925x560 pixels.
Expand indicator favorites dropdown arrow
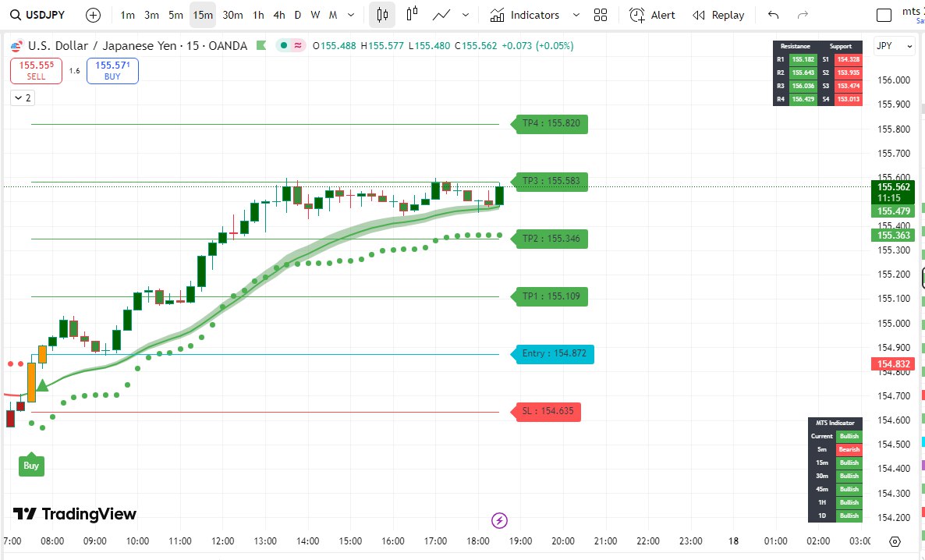tap(576, 15)
